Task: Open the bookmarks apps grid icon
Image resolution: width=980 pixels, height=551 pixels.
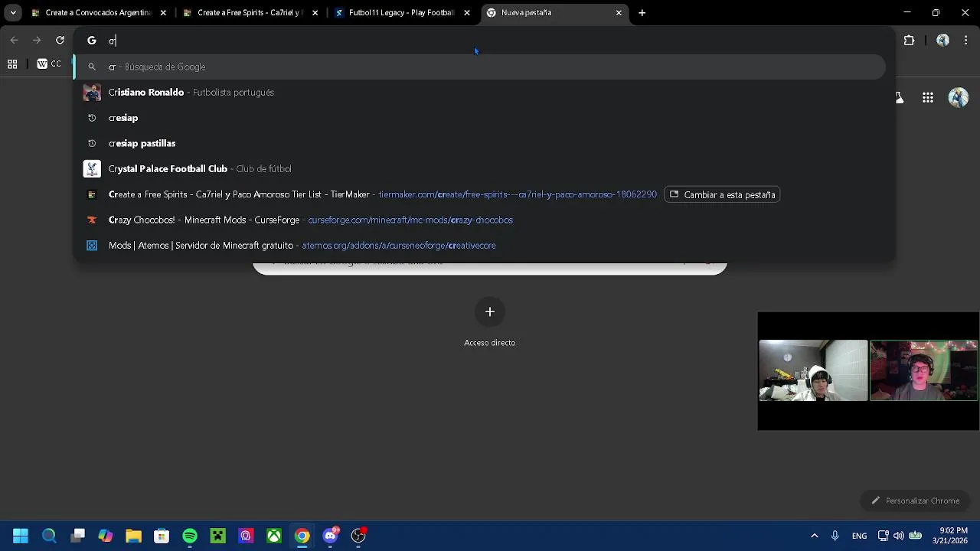Action: pyautogui.click(x=12, y=64)
